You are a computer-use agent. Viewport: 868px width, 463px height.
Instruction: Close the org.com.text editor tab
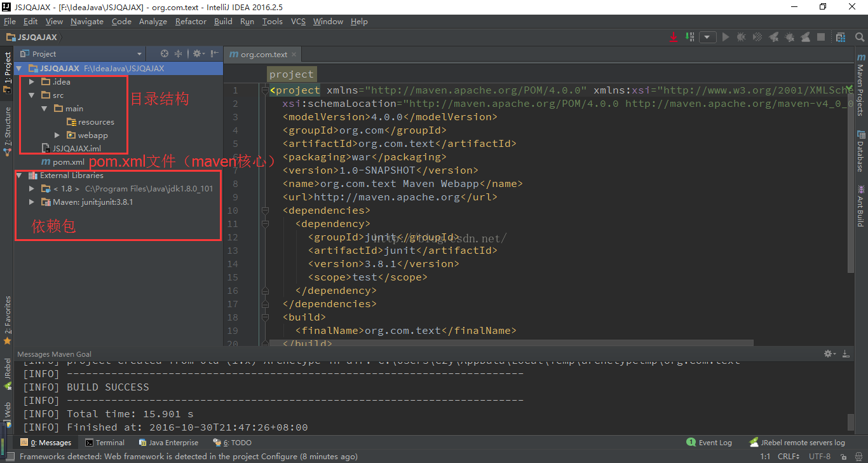tap(294, 55)
